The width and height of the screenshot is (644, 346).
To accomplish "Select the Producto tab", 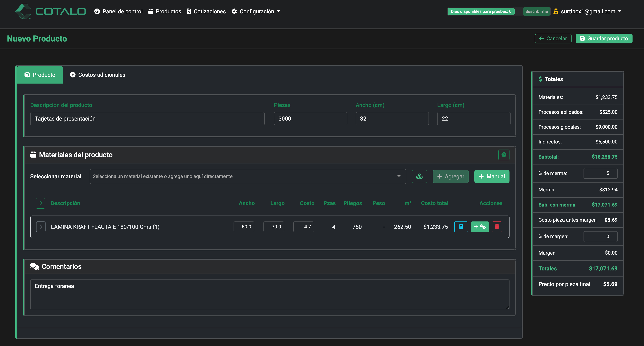I will [40, 75].
